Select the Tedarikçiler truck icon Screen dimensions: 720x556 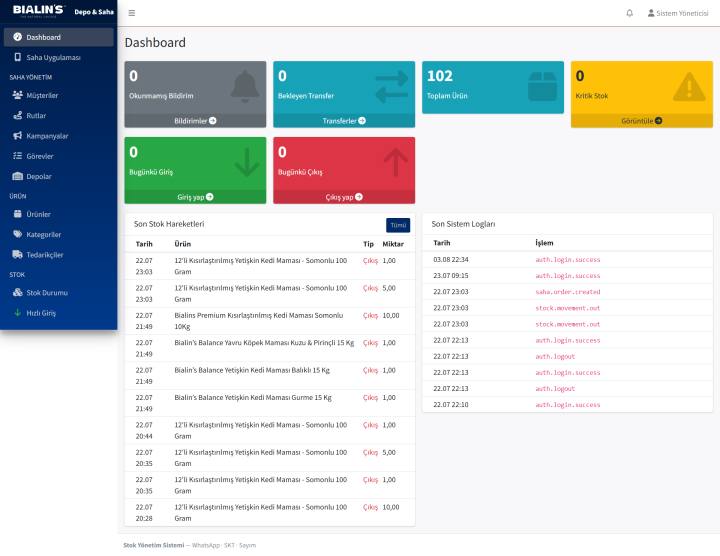17,254
